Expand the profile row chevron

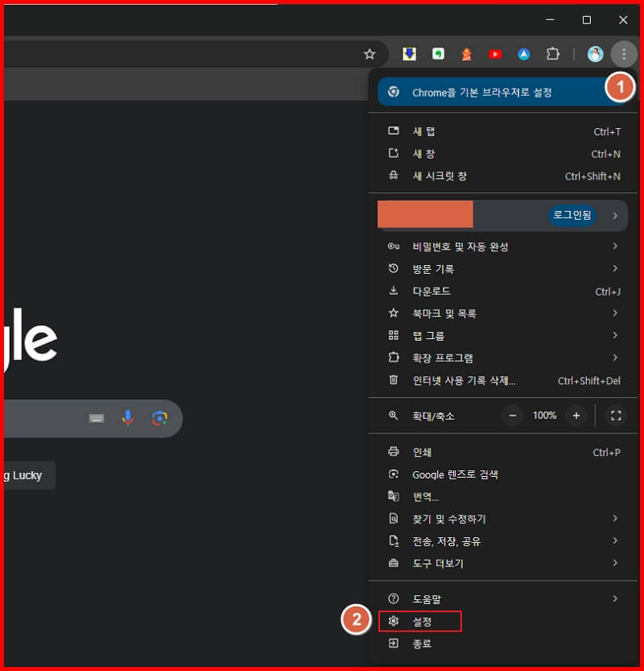point(615,216)
